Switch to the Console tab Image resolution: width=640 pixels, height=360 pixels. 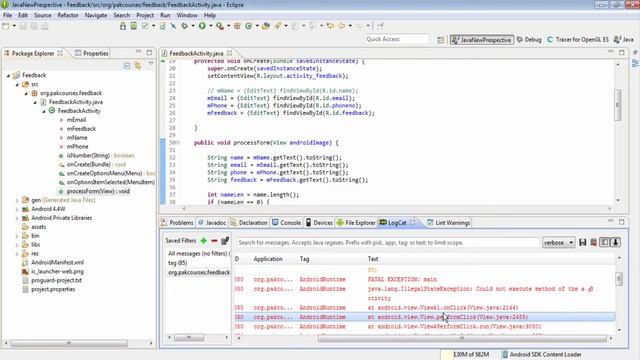tap(286, 222)
